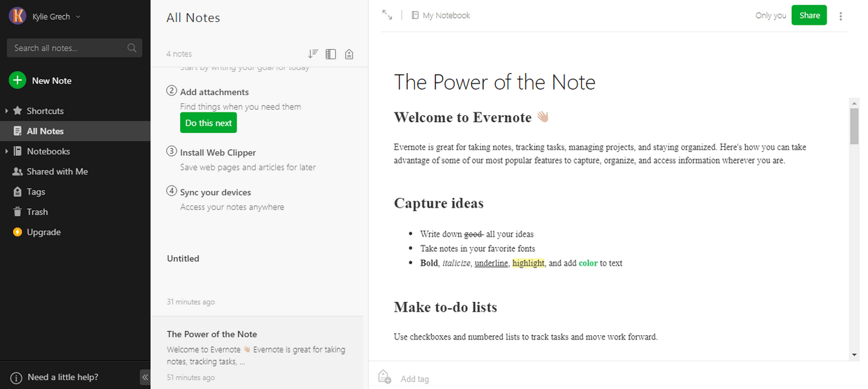Click the Kylie Grech profile avatar
868x389 pixels.
tap(18, 16)
